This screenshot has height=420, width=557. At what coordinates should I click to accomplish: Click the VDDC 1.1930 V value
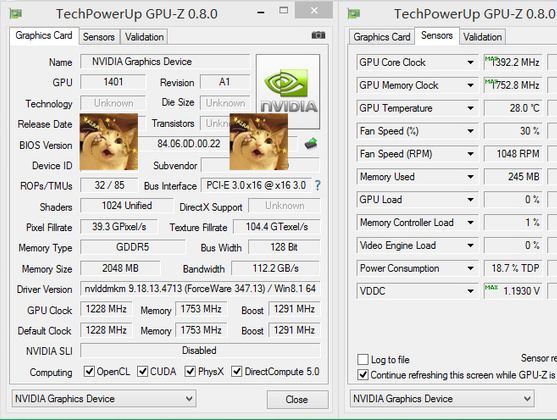click(x=513, y=291)
